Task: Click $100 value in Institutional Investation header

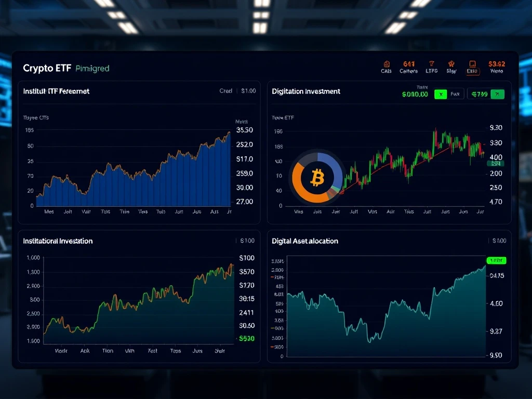Action: [247, 241]
